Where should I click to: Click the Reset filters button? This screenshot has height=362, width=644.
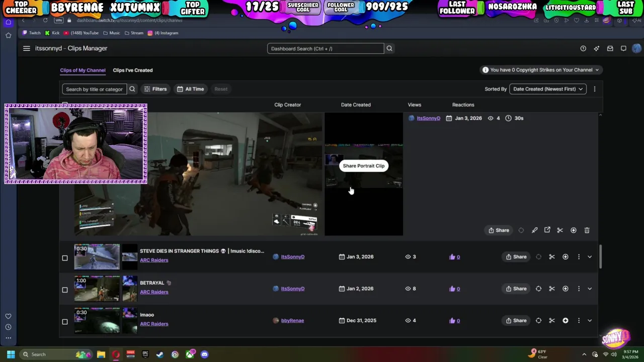(221, 89)
